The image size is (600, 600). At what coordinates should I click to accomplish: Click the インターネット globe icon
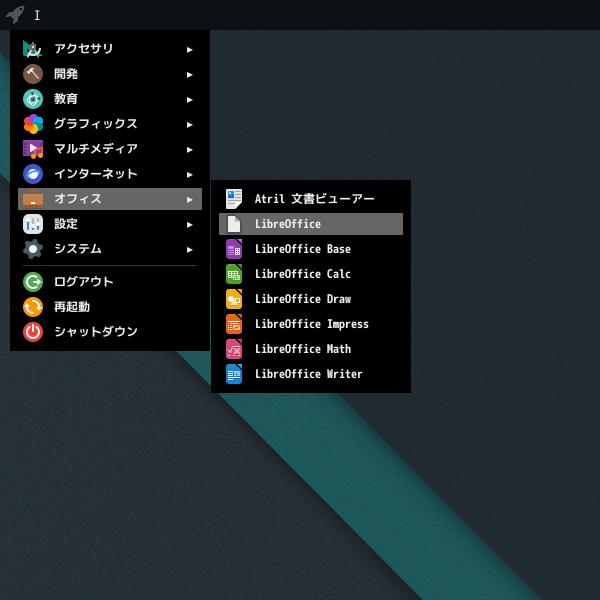click(x=33, y=174)
